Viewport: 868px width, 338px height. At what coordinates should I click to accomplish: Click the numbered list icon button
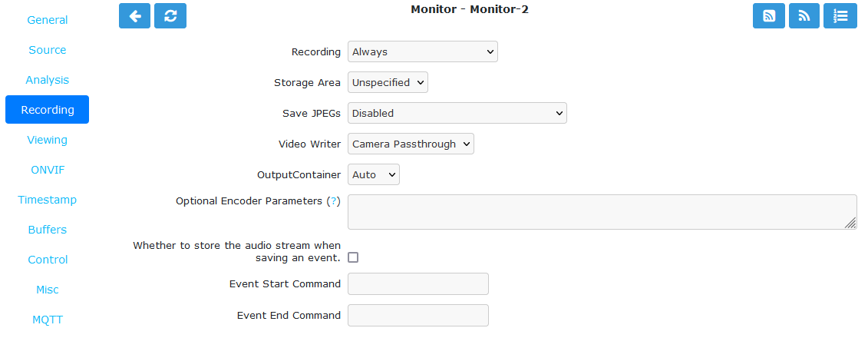click(840, 15)
